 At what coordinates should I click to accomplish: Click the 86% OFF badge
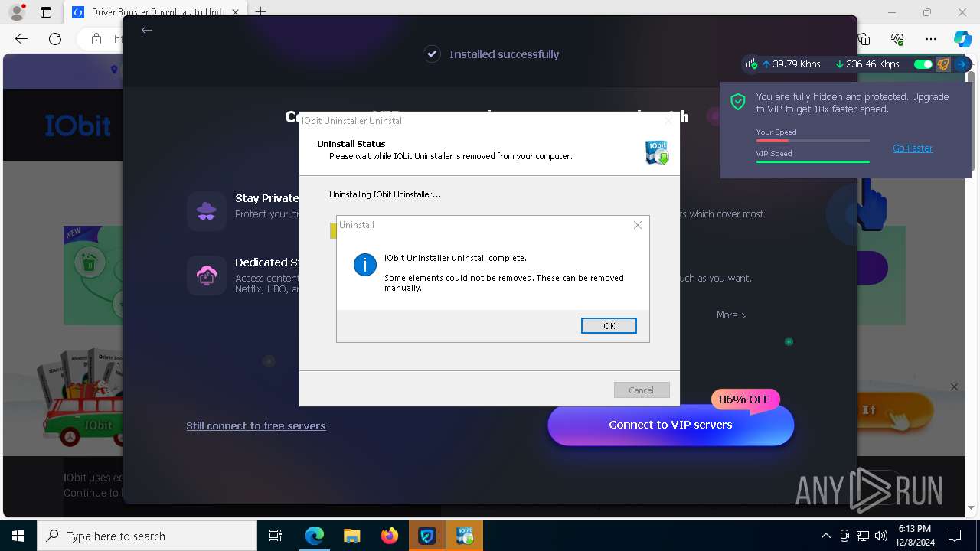pyautogui.click(x=744, y=399)
